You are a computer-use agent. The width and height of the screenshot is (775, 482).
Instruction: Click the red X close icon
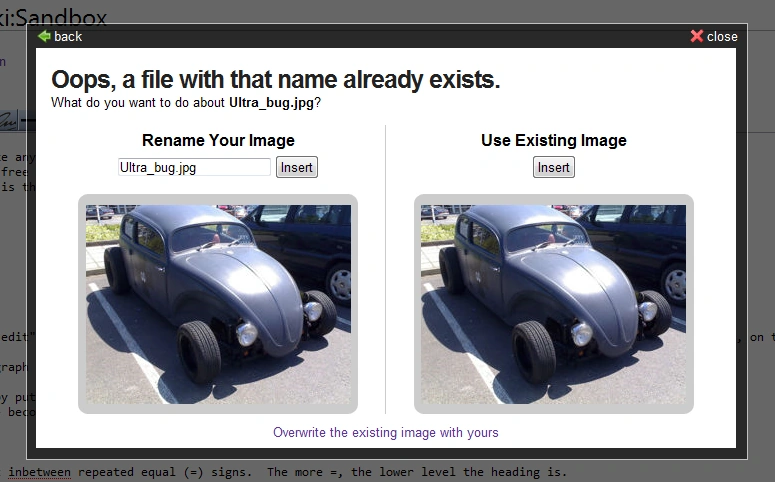tap(696, 36)
